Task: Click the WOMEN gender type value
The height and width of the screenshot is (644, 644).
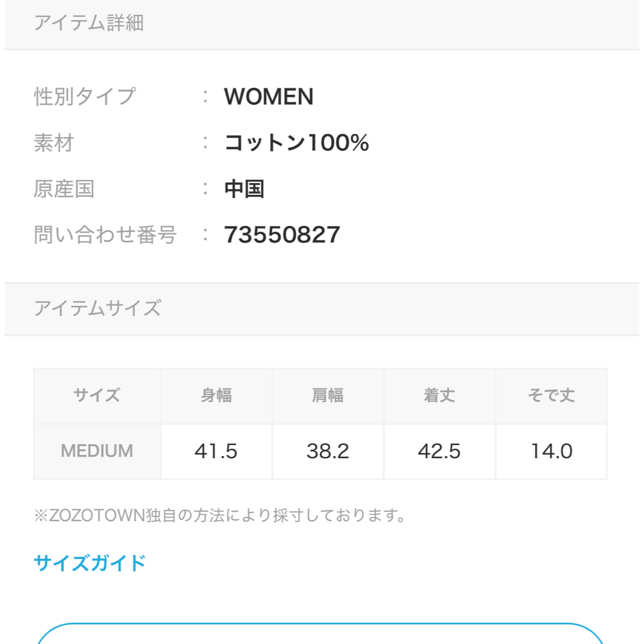Action: coord(269,97)
